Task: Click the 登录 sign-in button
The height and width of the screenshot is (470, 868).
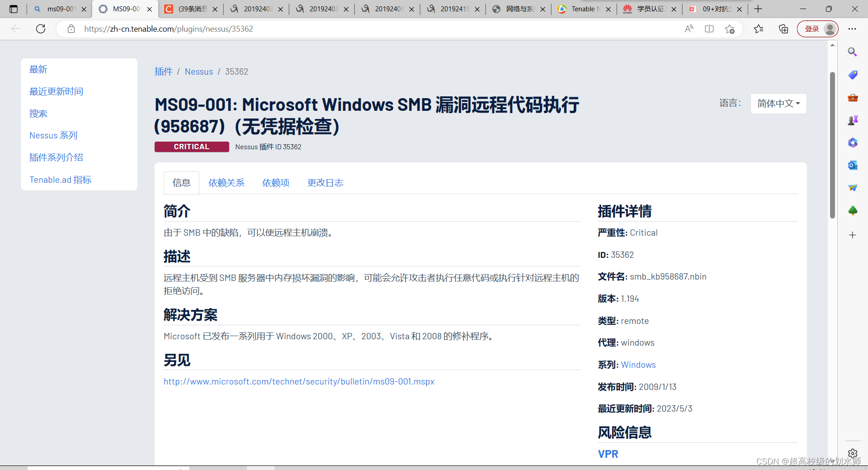Action: pyautogui.click(x=817, y=29)
